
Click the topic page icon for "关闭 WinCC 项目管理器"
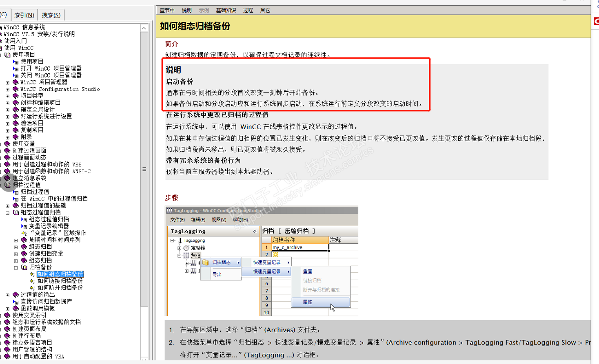pos(16,75)
